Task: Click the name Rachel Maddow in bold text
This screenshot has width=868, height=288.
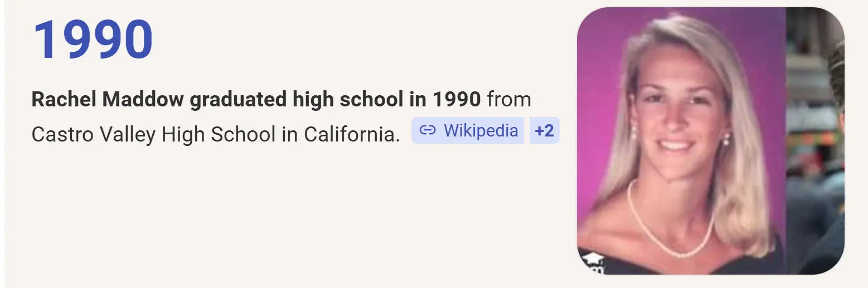Action: (x=107, y=100)
